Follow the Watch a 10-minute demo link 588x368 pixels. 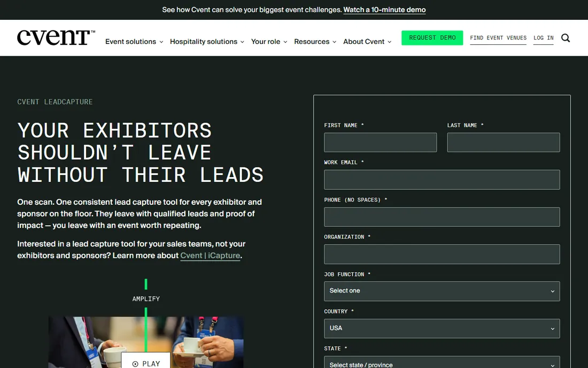[x=384, y=10]
